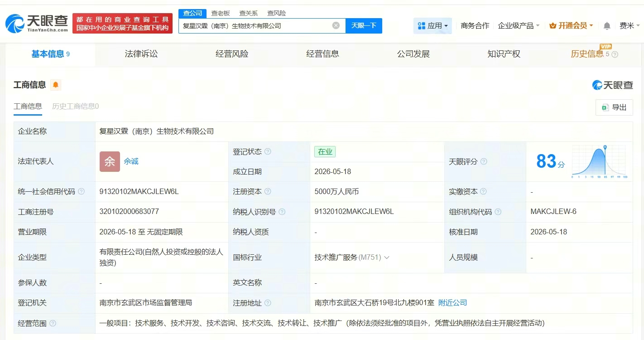Click the 成立日期 value 2026-05-18
This screenshot has width=644, height=340.
pyautogui.click(x=332, y=172)
